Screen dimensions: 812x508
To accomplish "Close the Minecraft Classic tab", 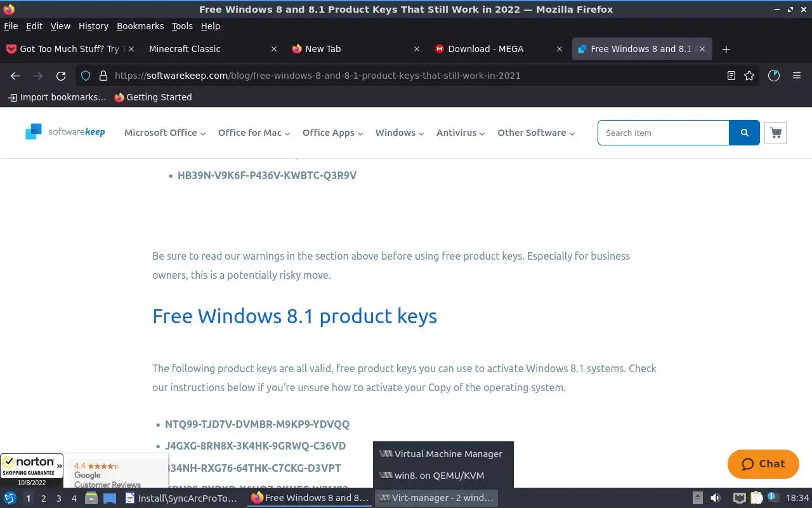I will 274,49.
